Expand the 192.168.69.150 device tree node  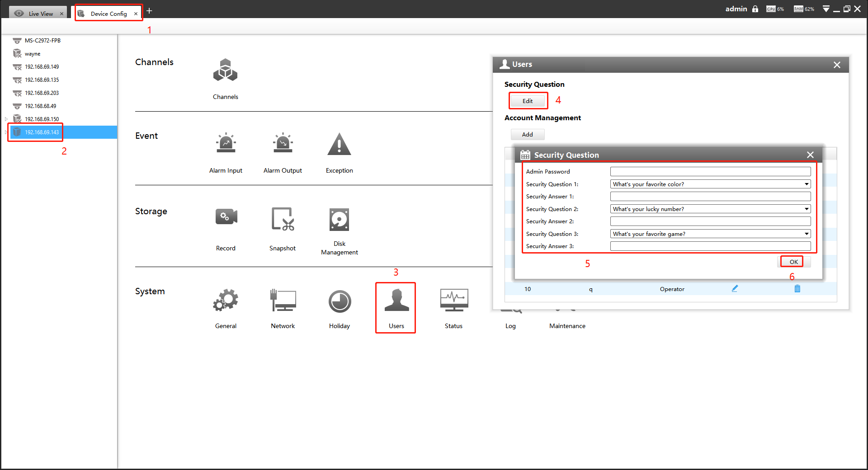click(x=6, y=119)
